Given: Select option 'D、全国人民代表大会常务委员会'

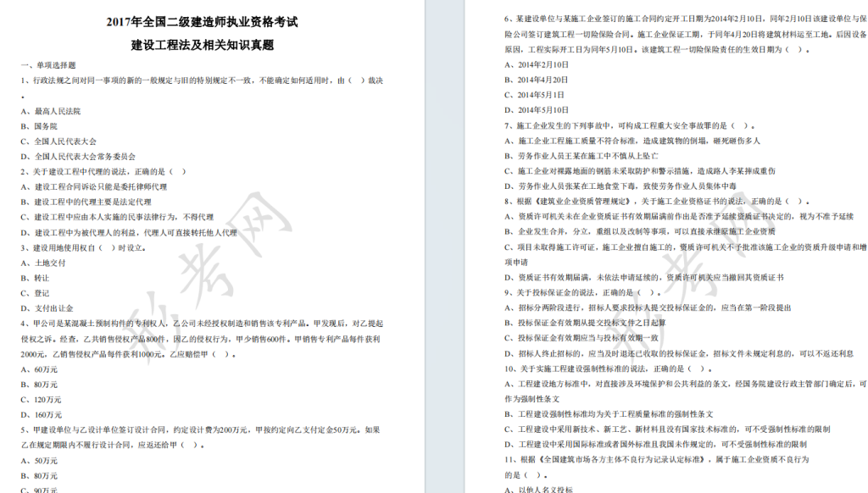Looking at the screenshot, I should click(x=78, y=157).
